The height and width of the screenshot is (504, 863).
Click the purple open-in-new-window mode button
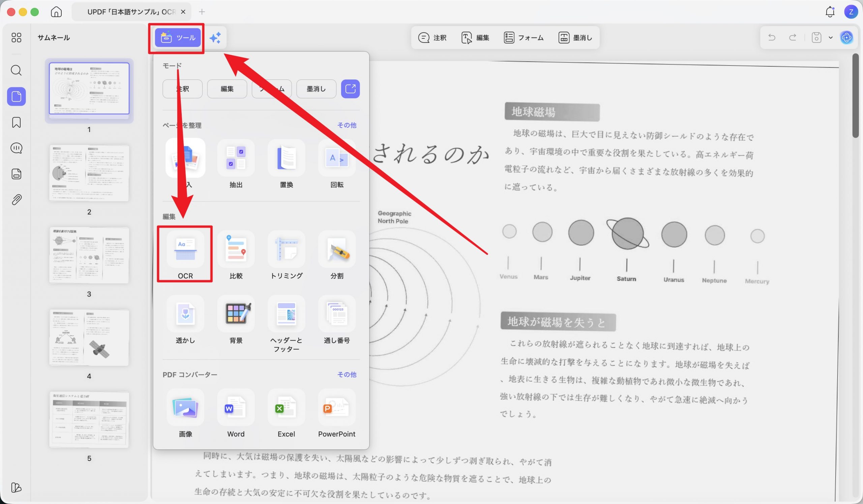(350, 89)
